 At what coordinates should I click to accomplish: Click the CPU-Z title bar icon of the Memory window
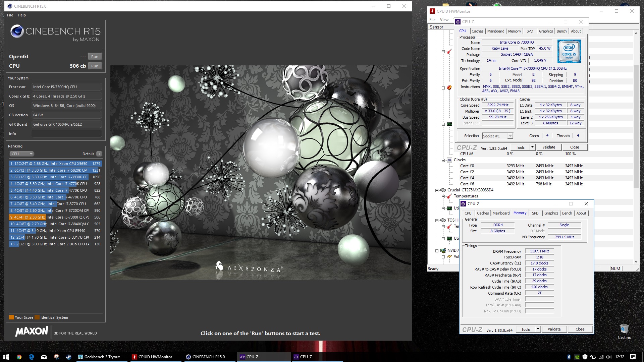(x=464, y=204)
